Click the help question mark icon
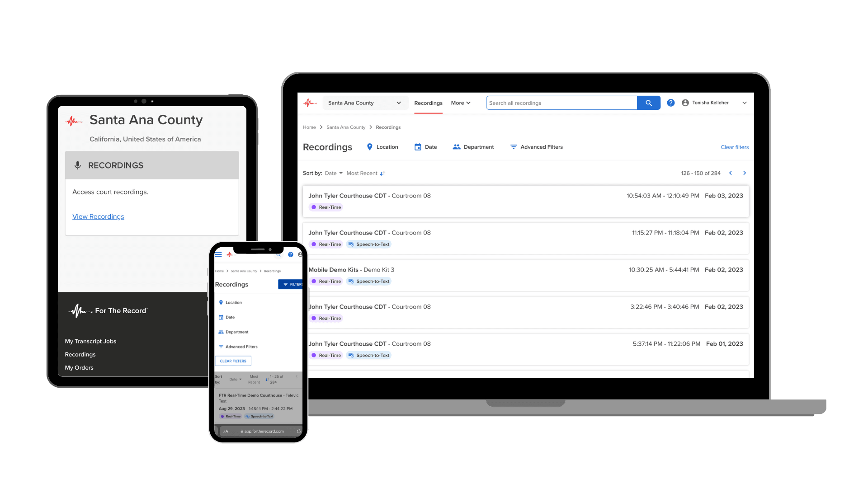868x488 pixels. (x=671, y=103)
